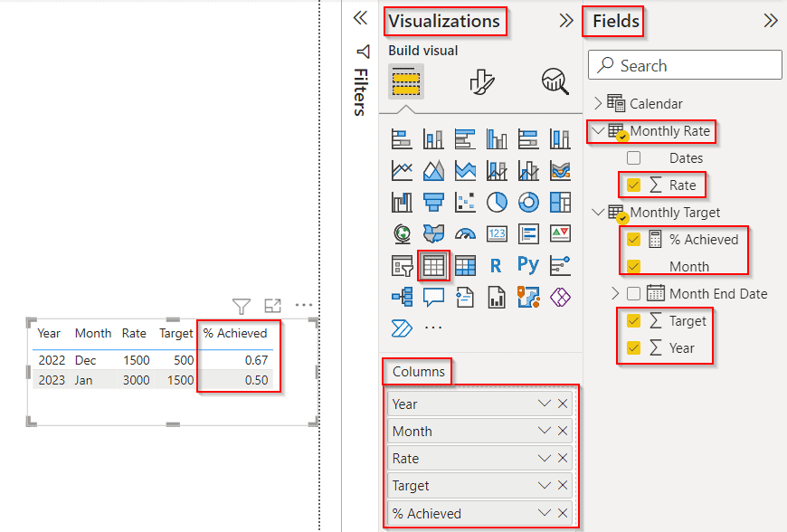Select the key influencers visual
Viewport: 787px width, 532px height.
(x=560, y=265)
